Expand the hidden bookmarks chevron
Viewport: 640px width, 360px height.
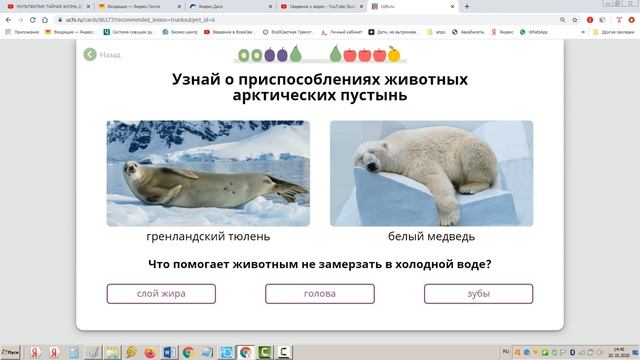[583, 32]
